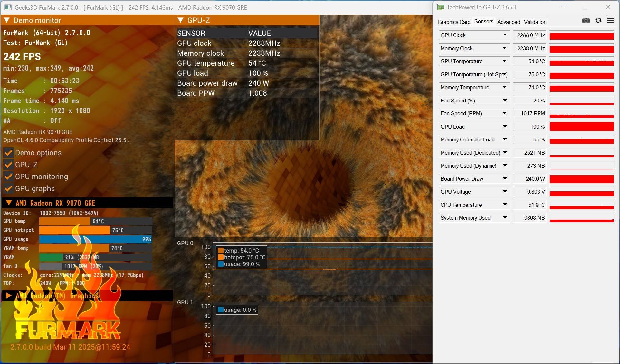Viewport: 620px width, 364px height.
Task: Click the VRAM green usage bar
Action: click(x=51, y=257)
